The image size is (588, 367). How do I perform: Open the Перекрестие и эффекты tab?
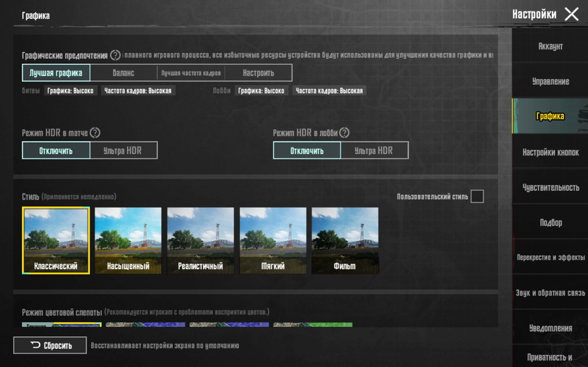coord(550,257)
